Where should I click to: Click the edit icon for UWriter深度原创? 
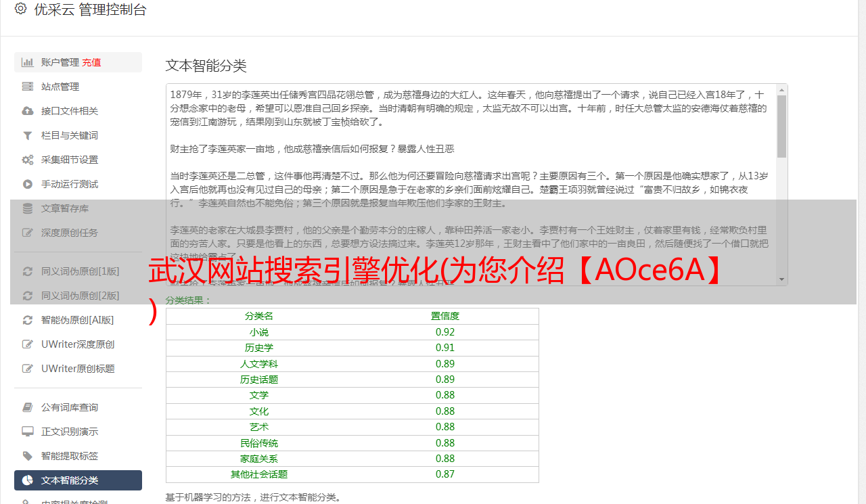pos(27,344)
